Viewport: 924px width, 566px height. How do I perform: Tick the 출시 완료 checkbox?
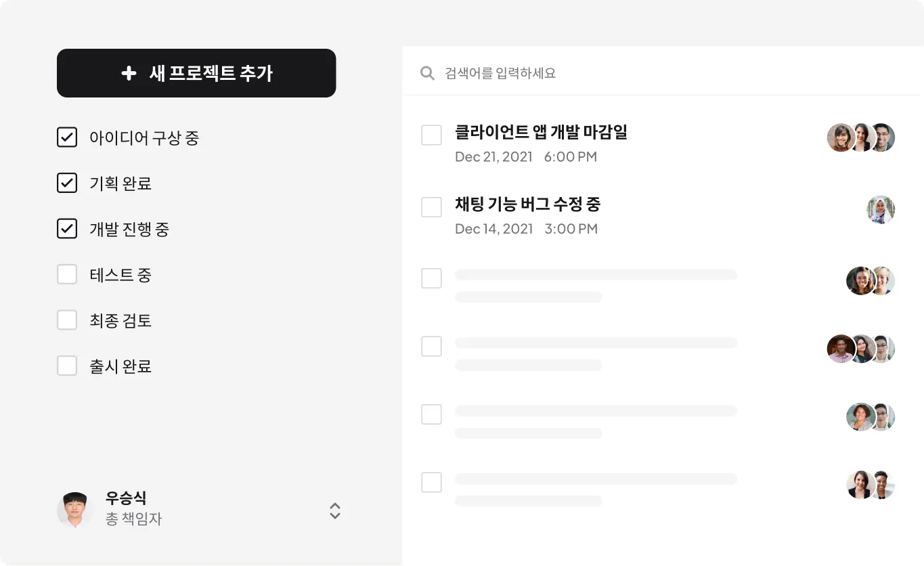coord(67,366)
